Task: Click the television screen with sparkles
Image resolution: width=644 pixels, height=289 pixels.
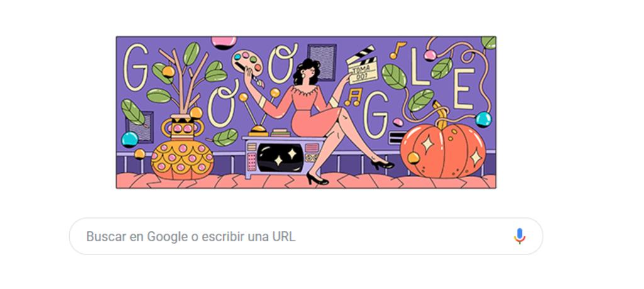Action: pos(280,158)
